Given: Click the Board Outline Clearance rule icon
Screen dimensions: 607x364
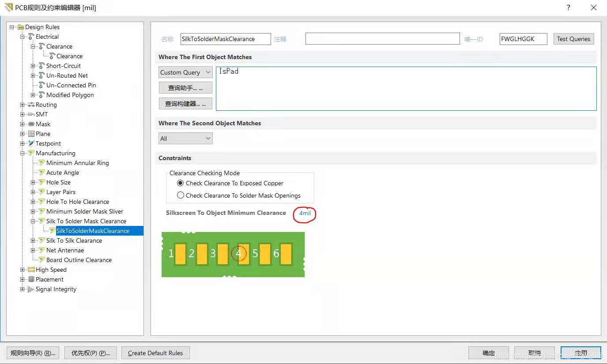Looking at the screenshot, I should point(42,260).
